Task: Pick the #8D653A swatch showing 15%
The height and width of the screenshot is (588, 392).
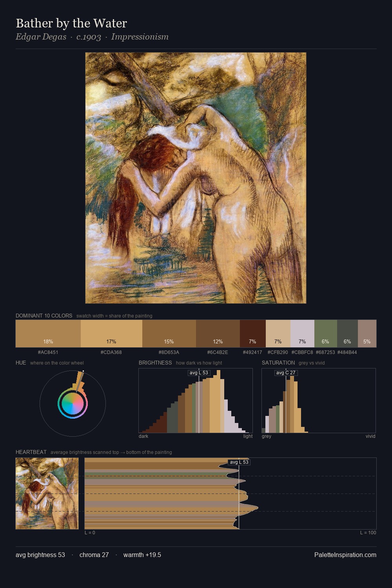Action: [169, 334]
